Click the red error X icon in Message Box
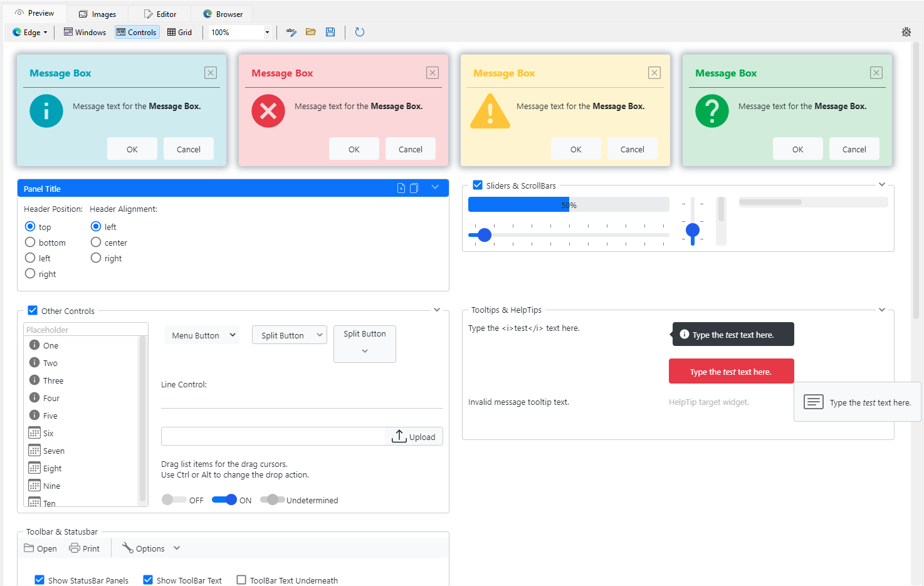924x586 pixels. (x=268, y=111)
